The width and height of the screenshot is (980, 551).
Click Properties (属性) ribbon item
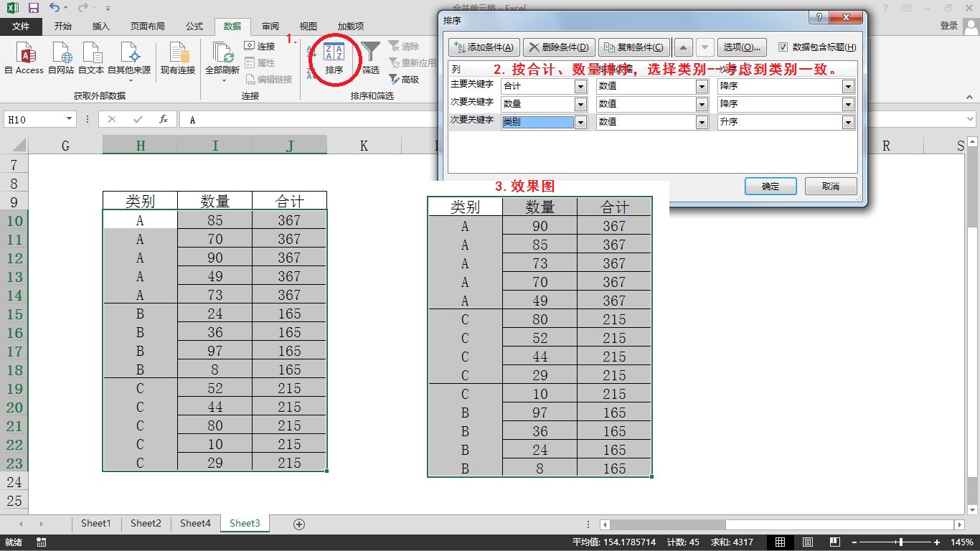pyautogui.click(x=260, y=62)
